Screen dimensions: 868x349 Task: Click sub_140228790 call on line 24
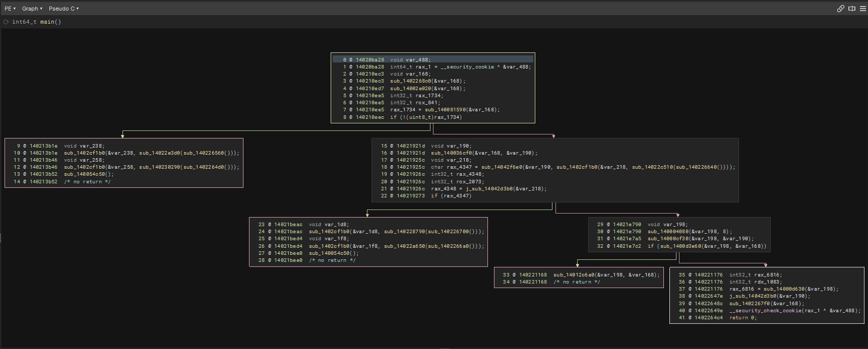[x=405, y=232]
